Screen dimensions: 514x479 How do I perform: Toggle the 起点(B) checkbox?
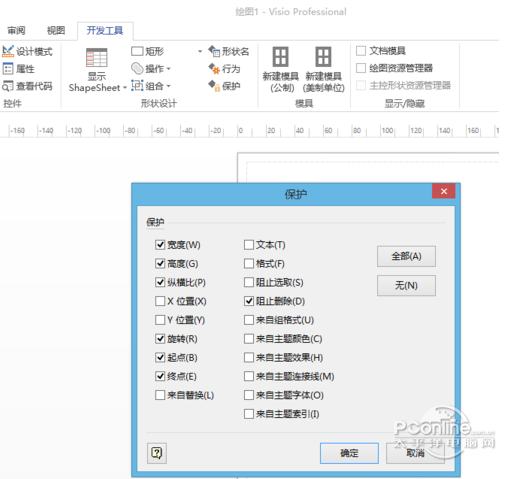click(x=160, y=357)
